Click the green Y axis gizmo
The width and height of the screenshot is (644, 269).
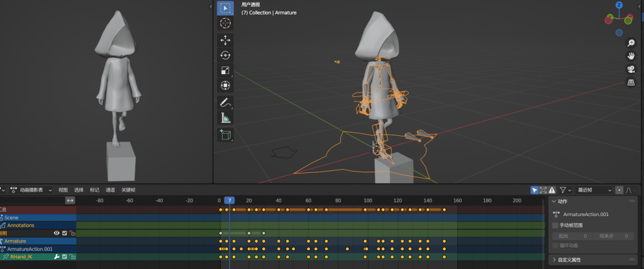(x=610, y=18)
